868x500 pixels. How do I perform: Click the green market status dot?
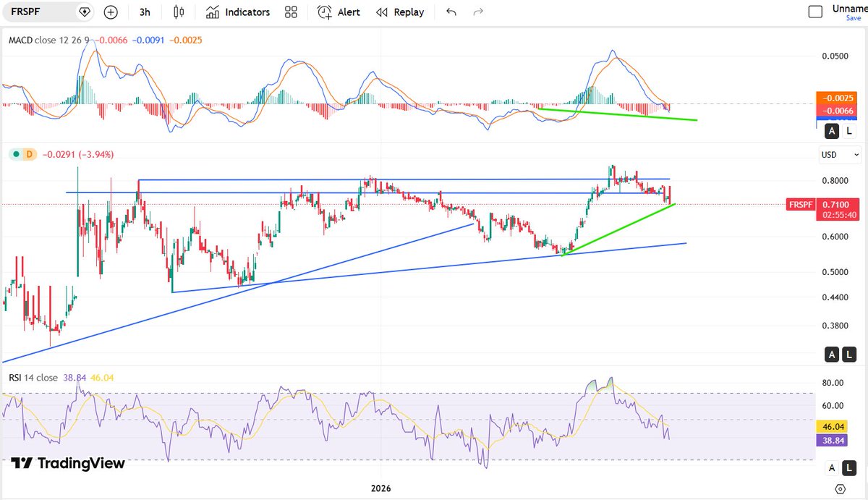pos(15,154)
